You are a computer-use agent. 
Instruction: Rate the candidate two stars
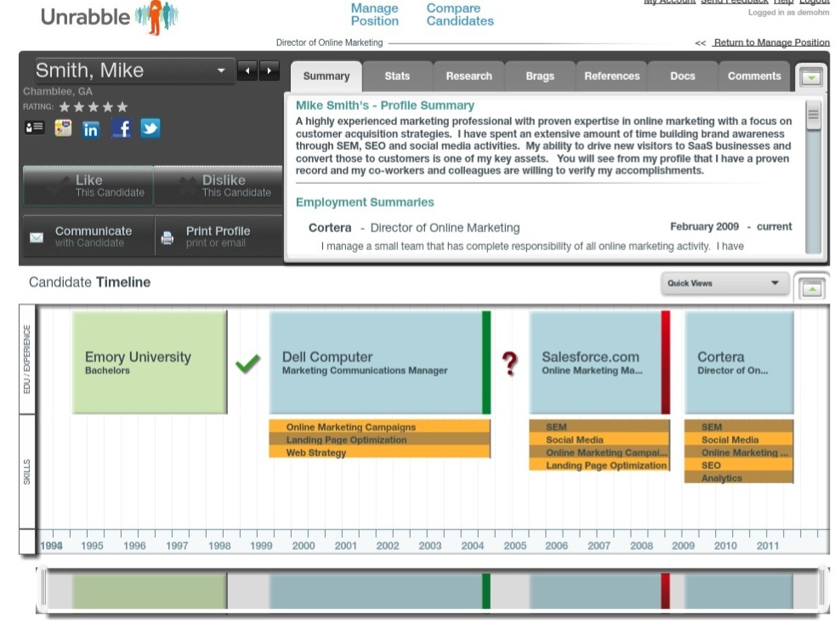point(79,106)
